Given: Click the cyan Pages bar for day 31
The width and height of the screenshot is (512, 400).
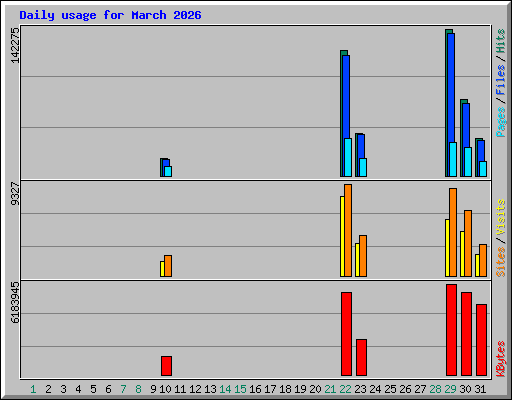Looking at the screenshot, I should pos(483,169).
